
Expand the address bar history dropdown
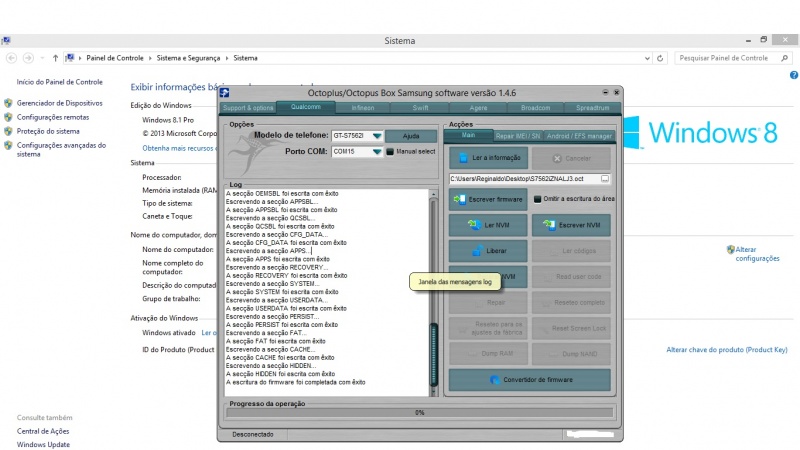[647, 58]
